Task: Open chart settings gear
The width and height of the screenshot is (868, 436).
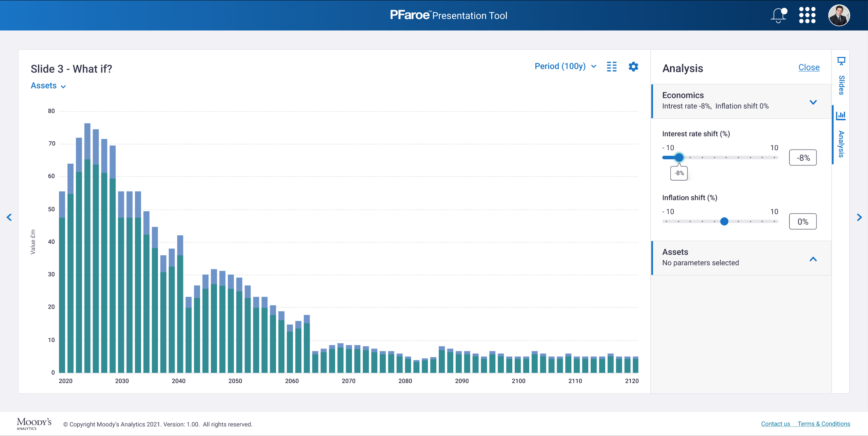Action: (633, 66)
